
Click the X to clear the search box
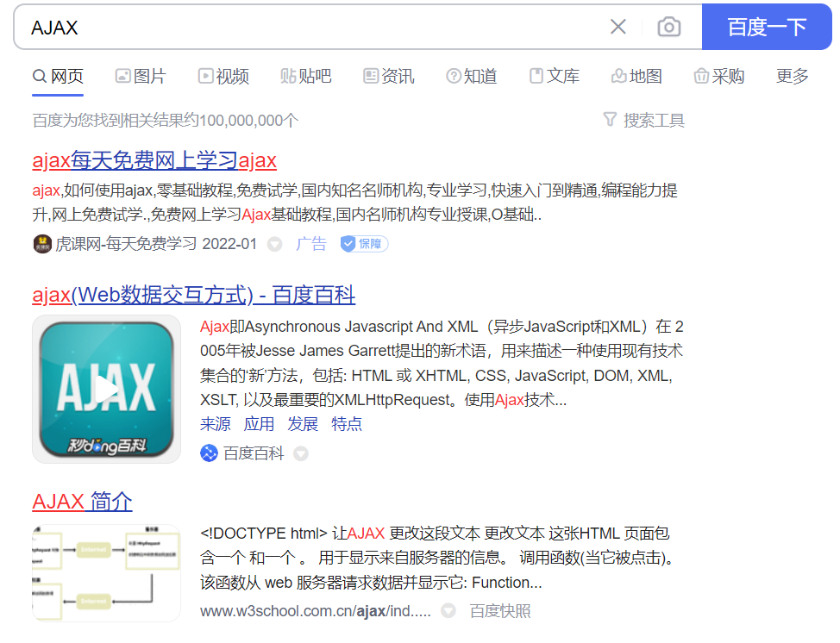(x=617, y=27)
